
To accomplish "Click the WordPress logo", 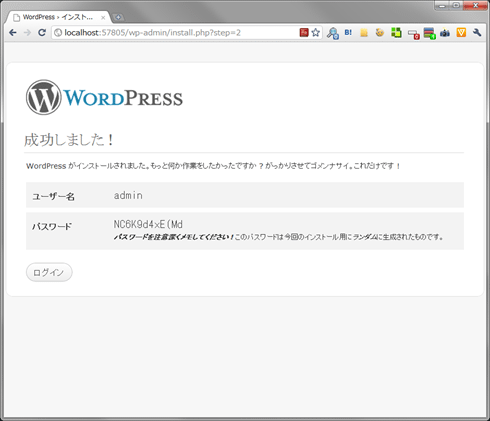I will [x=104, y=97].
